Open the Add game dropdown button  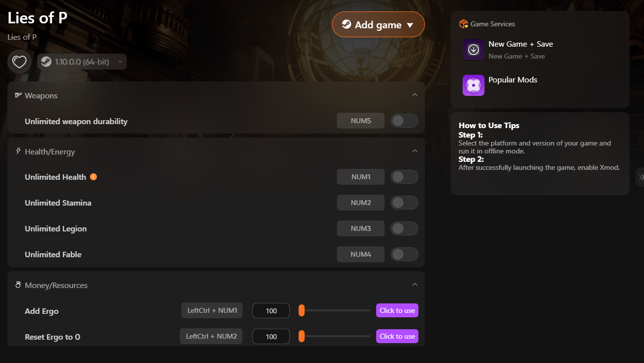[378, 25]
